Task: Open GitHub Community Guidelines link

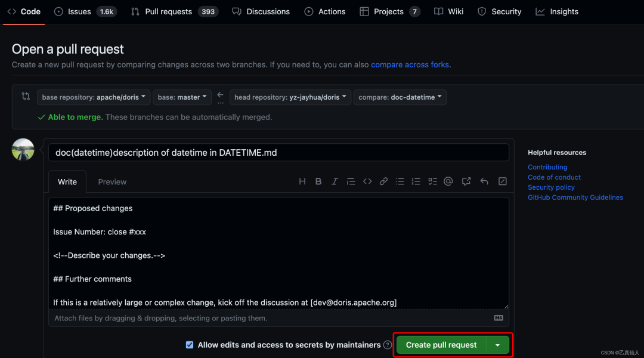Action: [x=575, y=197]
